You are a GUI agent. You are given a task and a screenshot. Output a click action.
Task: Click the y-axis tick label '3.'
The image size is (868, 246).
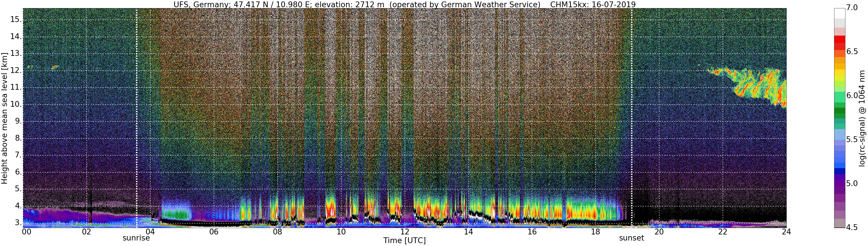pos(18,223)
